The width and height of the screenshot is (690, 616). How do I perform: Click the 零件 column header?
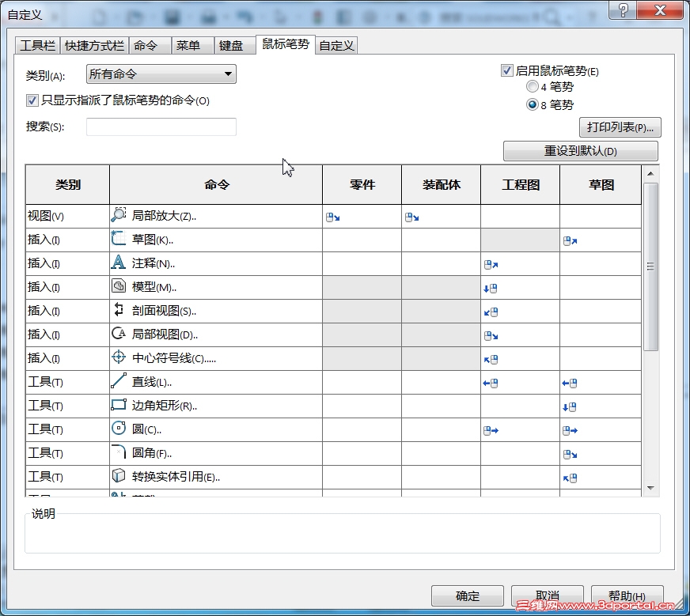click(x=362, y=185)
